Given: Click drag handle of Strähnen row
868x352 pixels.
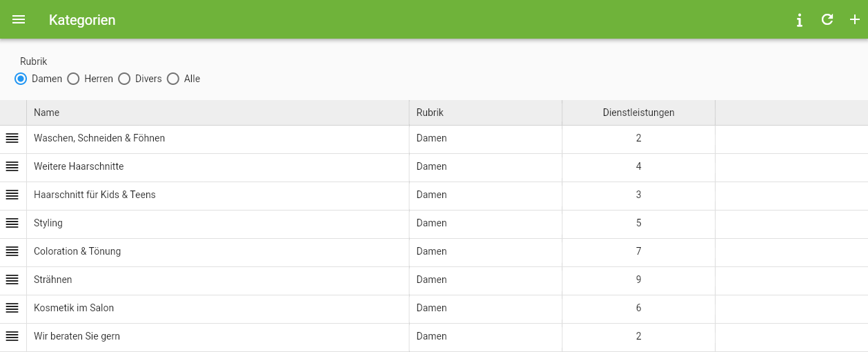Looking at the screenshot, I should coord(12,280).
